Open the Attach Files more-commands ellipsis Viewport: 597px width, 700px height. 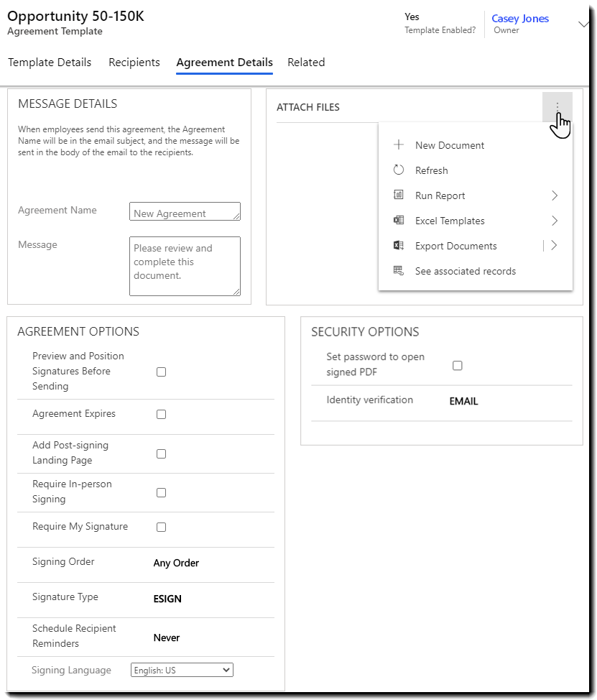point(557,107)
